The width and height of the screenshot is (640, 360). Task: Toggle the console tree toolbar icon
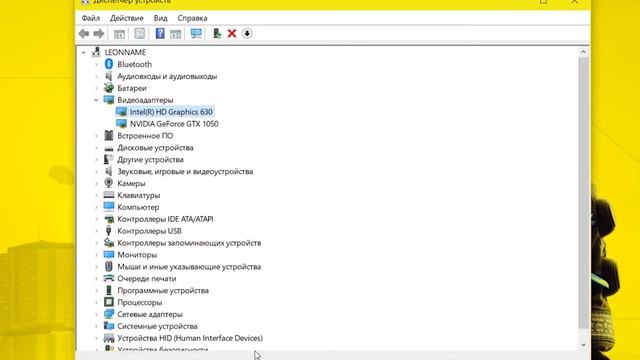119,33
